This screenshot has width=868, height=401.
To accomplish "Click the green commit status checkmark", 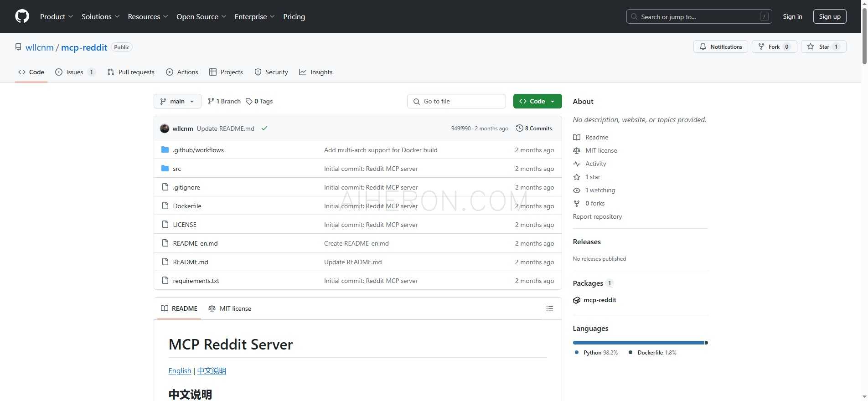I will point(264,129).
